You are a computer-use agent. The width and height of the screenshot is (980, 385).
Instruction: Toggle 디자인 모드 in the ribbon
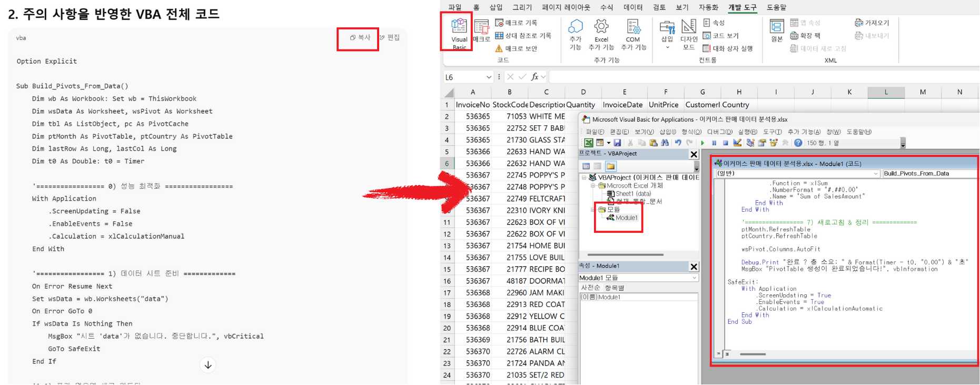click(689, 35)
